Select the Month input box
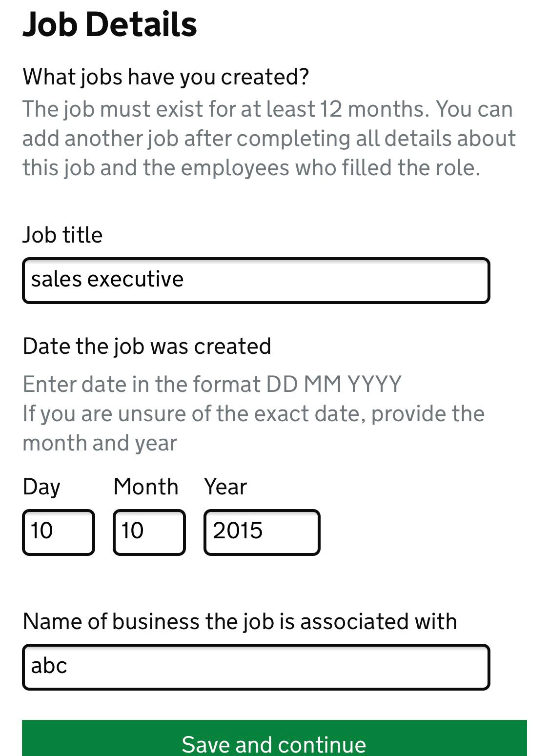Viewport: 549px width, 756px height. tap(149, 532)
